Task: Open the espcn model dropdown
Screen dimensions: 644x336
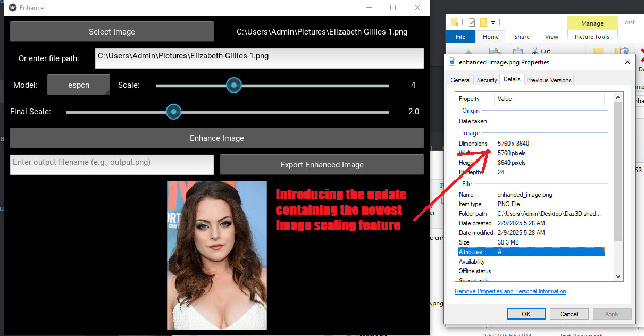Action: tap(79, 85)
